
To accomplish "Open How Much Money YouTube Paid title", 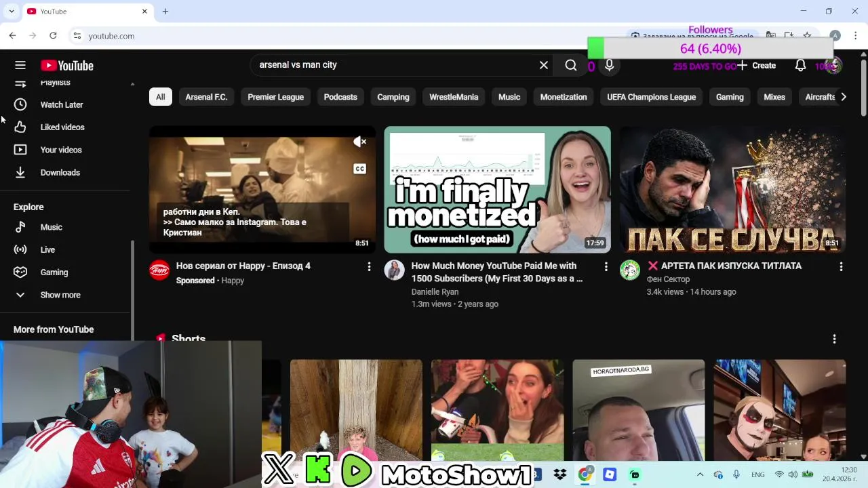I will tap(497, 272).
